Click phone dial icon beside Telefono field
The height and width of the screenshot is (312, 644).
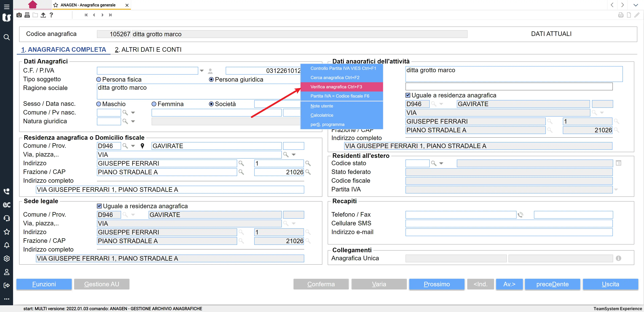point(521,215)
